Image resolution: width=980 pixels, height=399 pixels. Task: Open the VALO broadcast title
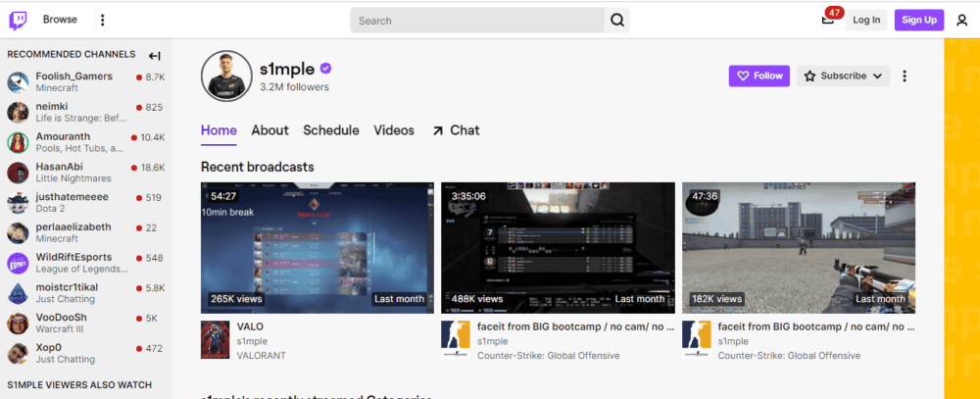[x=250, y=326]
